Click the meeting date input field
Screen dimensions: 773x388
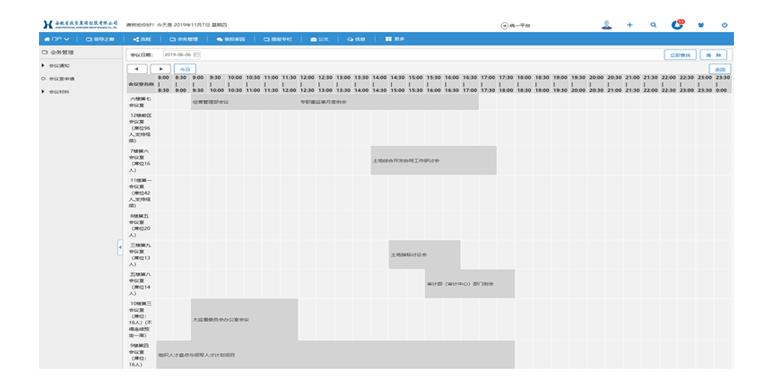[181, 55]
